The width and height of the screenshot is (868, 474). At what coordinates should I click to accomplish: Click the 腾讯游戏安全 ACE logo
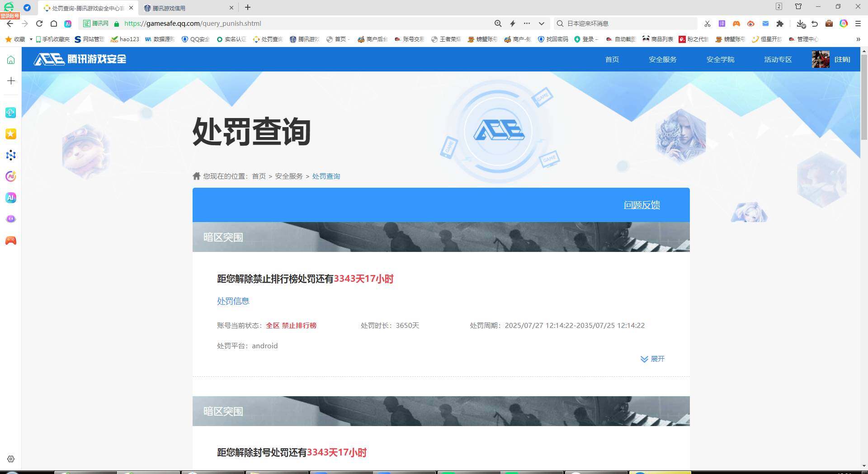tap(80, 59)
